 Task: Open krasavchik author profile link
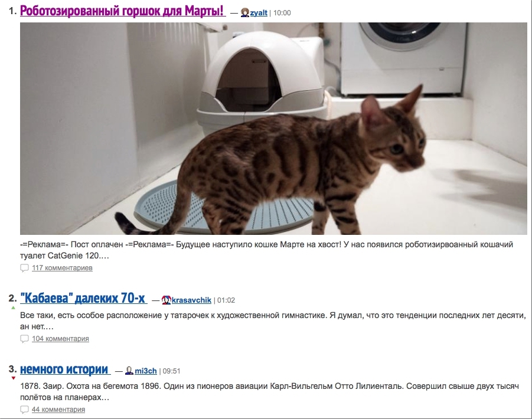pyautogui.click(x=191, y=300)
